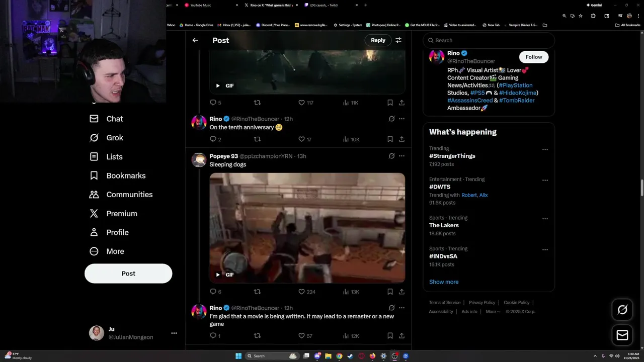This screenshot has height=362, width=644.
Task: Open more options on Popeye 93's post
Action: (x=401, y=156)
